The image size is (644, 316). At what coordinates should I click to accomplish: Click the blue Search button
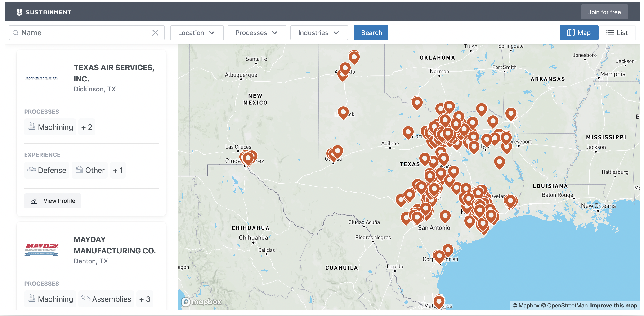371,32
